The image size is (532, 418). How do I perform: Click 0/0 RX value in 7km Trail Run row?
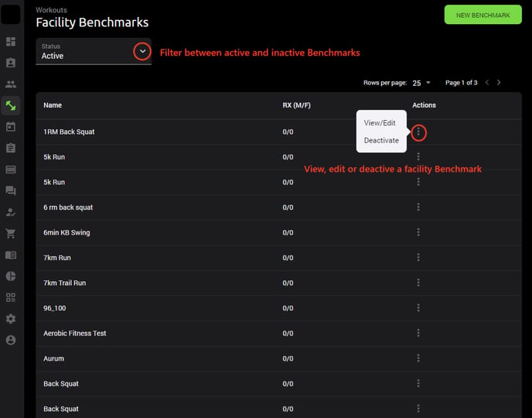pos(288,283)
